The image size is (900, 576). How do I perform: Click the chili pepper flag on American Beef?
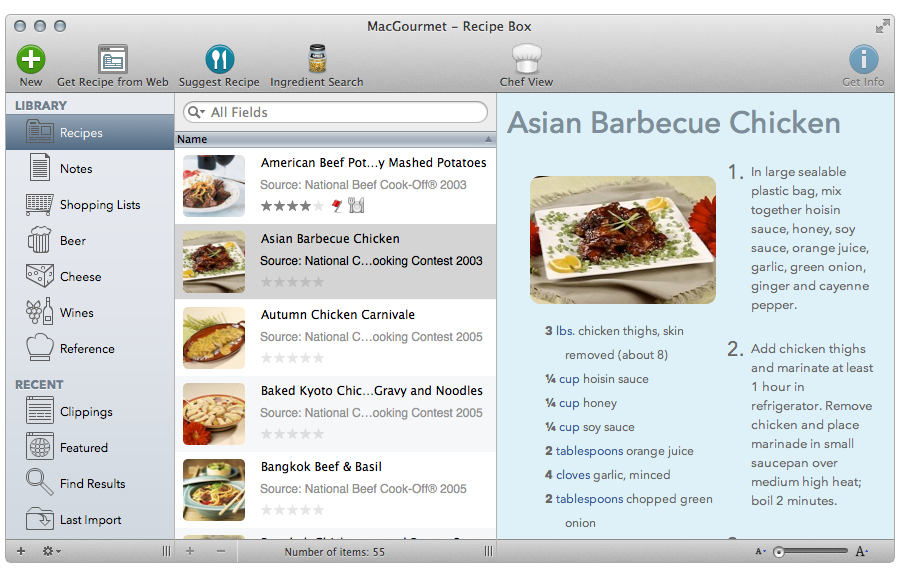tap(337, 205)
